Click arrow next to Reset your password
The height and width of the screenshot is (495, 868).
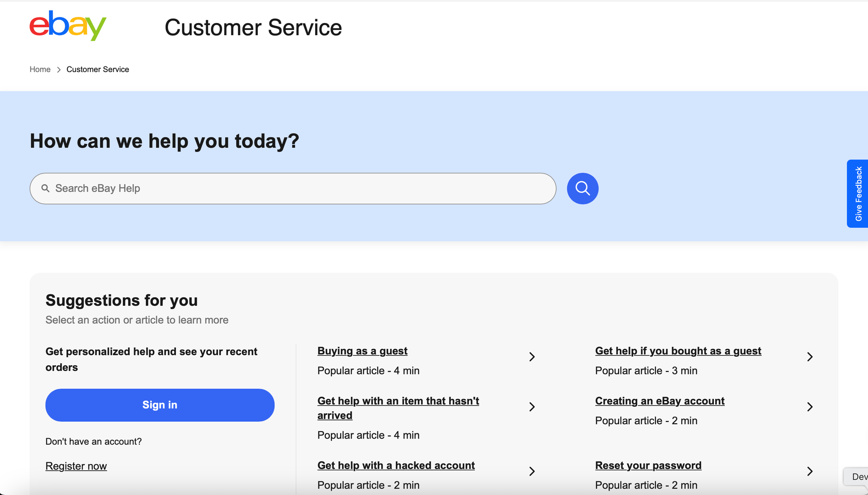click(810, 471)
